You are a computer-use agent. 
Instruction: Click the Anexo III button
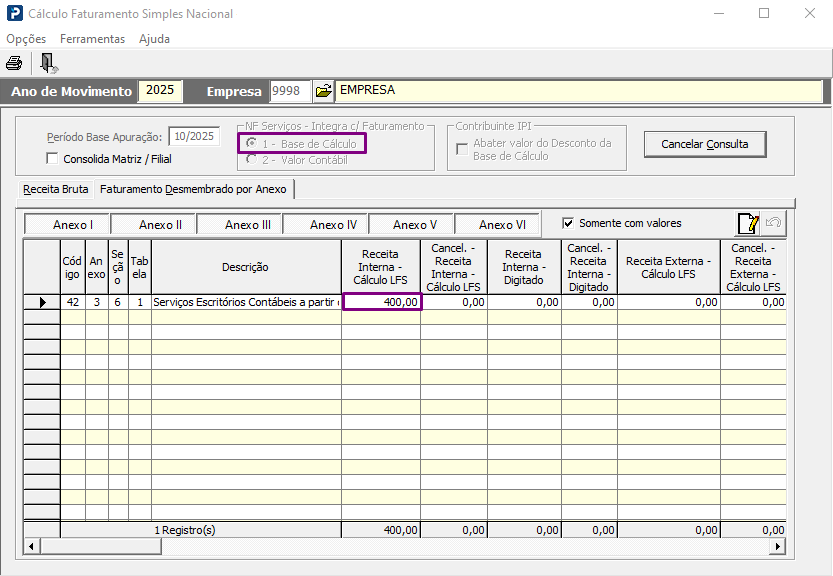248,225
